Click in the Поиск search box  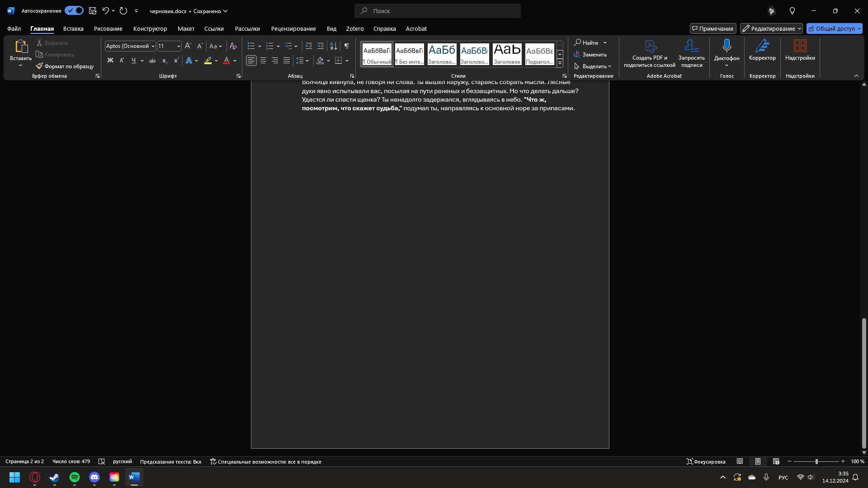point(438,11)
